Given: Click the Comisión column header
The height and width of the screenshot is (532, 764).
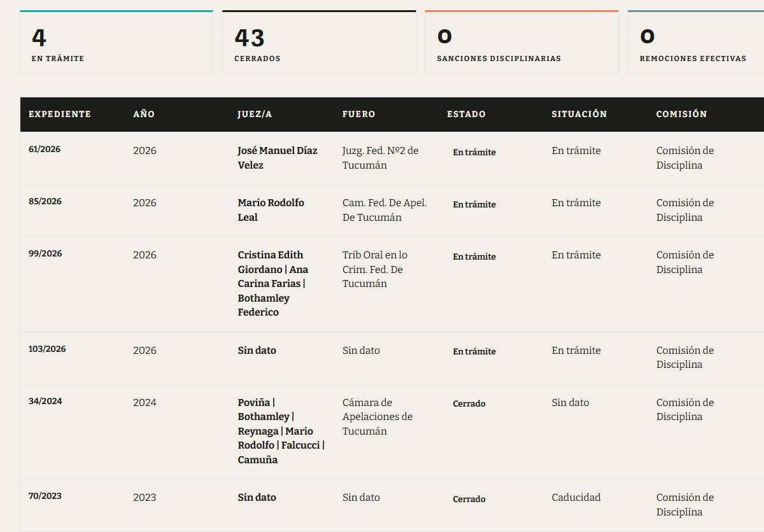Looking at the screenshot, I should [682, 115].
